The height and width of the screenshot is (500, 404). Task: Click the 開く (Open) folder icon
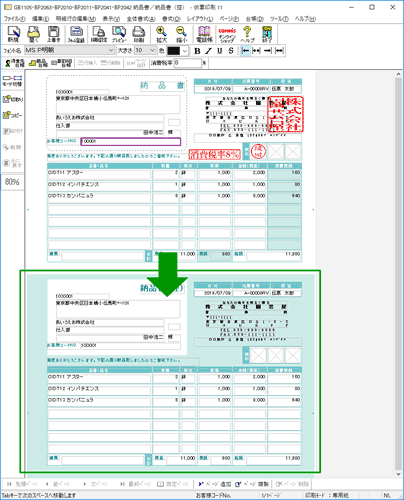click(x=33, y=34)
